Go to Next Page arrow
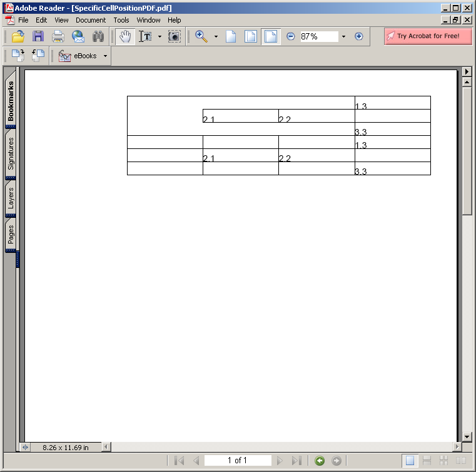The image size is (476, 472). pyautogui.click(x=280, y=461)
